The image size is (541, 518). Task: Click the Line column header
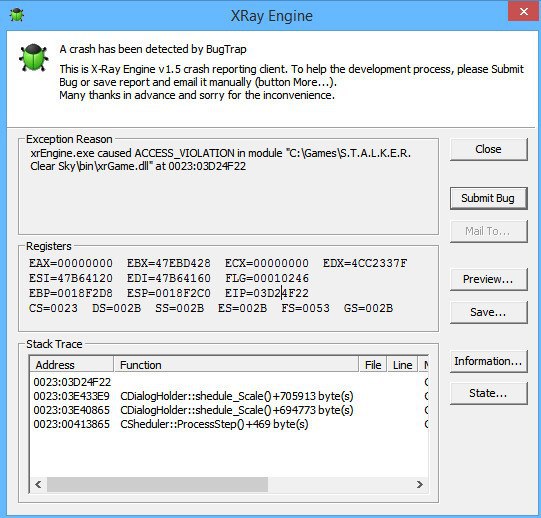tap(402, 364)
